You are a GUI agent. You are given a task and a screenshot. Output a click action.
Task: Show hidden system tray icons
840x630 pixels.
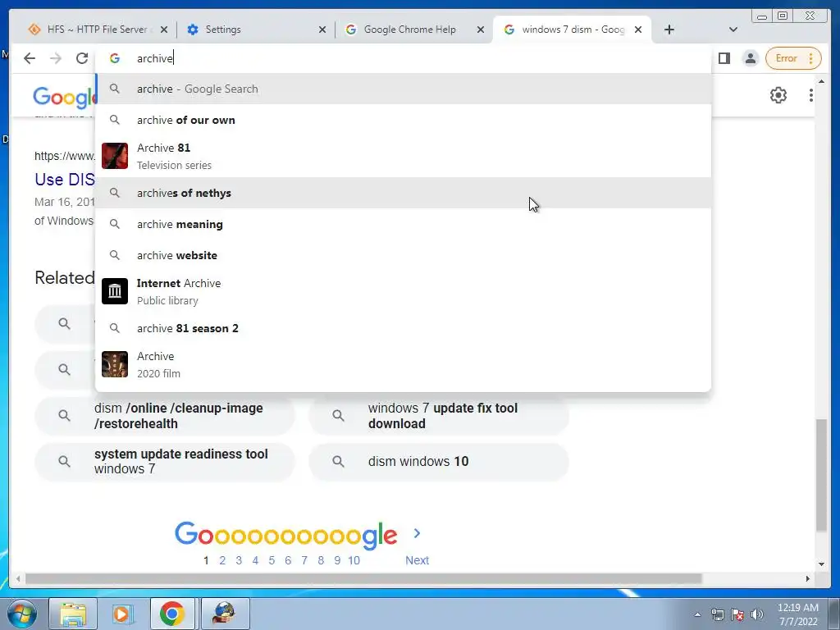697,614
